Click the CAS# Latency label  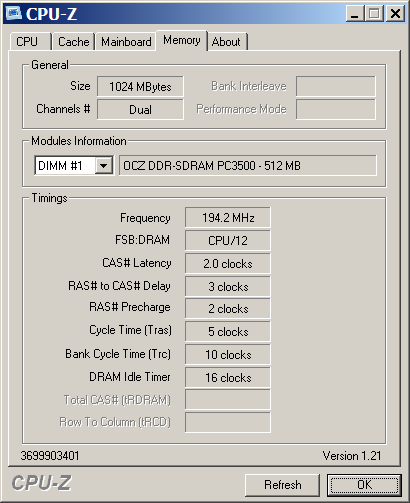(x=137, y=263)
